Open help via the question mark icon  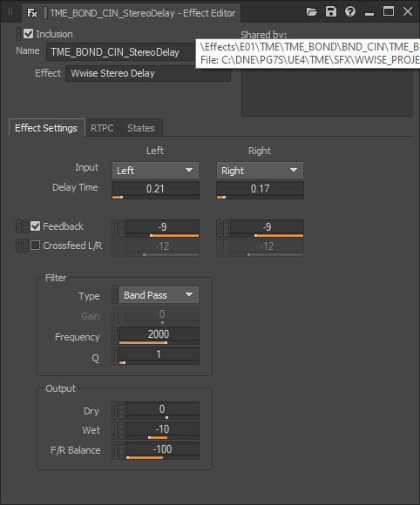350,12
